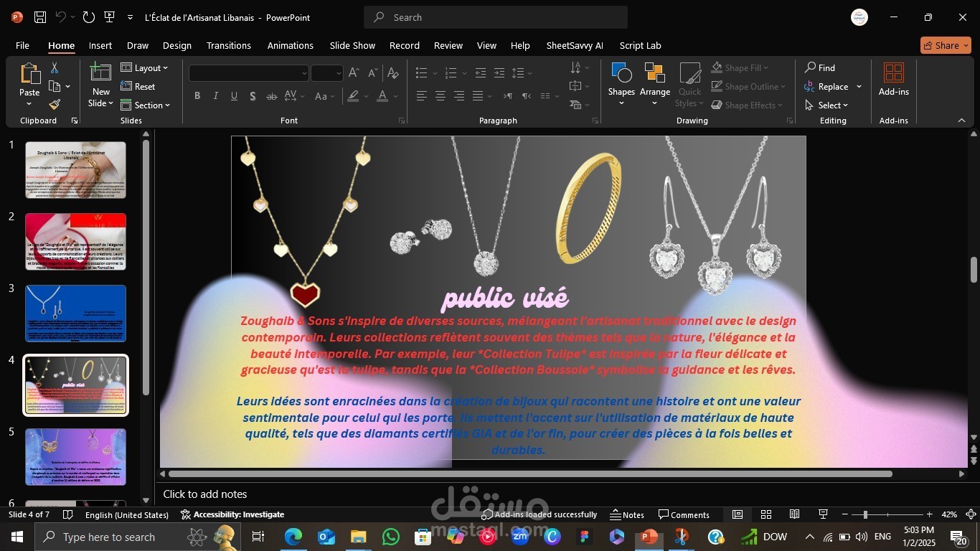
Task: Toggle text Shadow effect
Action: (x=253, y=96)
